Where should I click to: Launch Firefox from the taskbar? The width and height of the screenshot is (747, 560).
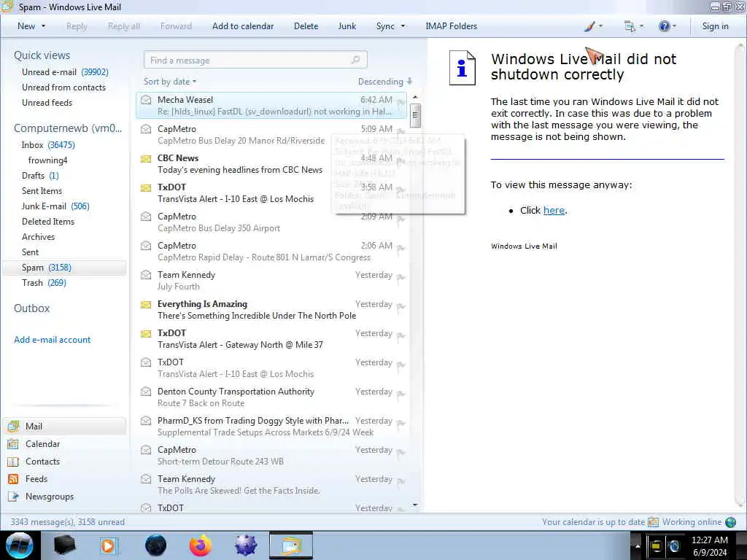201,545
